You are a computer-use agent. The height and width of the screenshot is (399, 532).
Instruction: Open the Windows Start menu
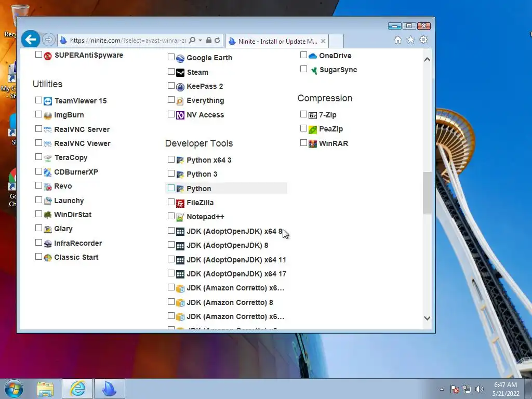tap(14, 389)
